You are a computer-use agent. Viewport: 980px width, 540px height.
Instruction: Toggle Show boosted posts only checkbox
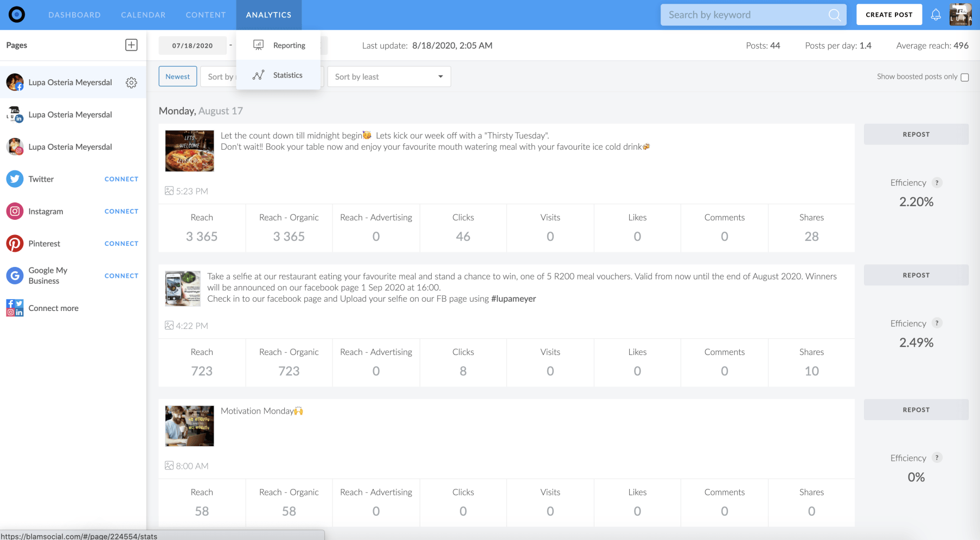coord(965,77)
